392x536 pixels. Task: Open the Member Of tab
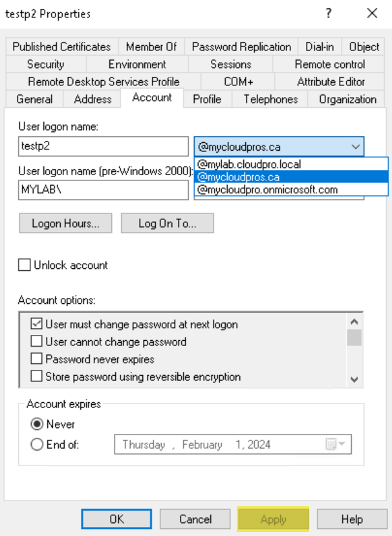coord(151,47)
